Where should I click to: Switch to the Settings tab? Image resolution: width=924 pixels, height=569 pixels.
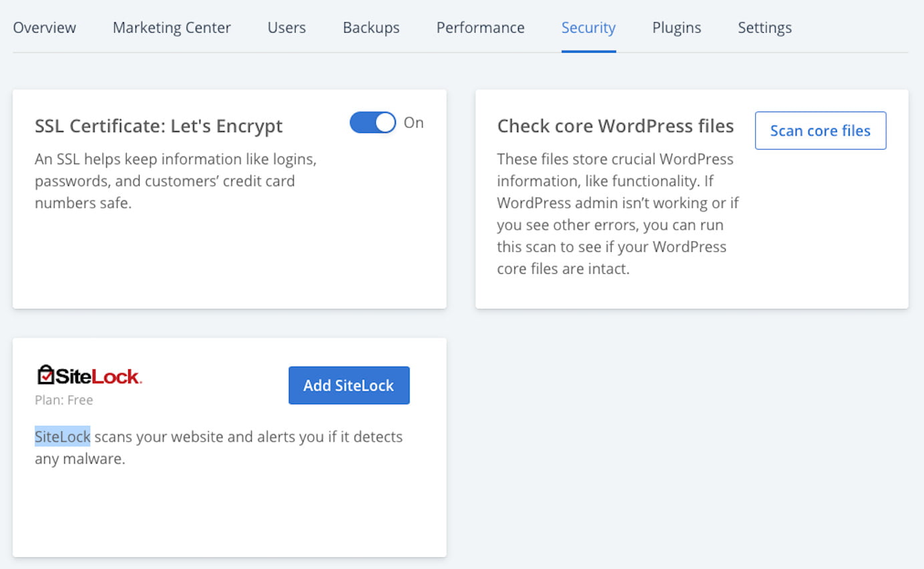coord(765,27)
